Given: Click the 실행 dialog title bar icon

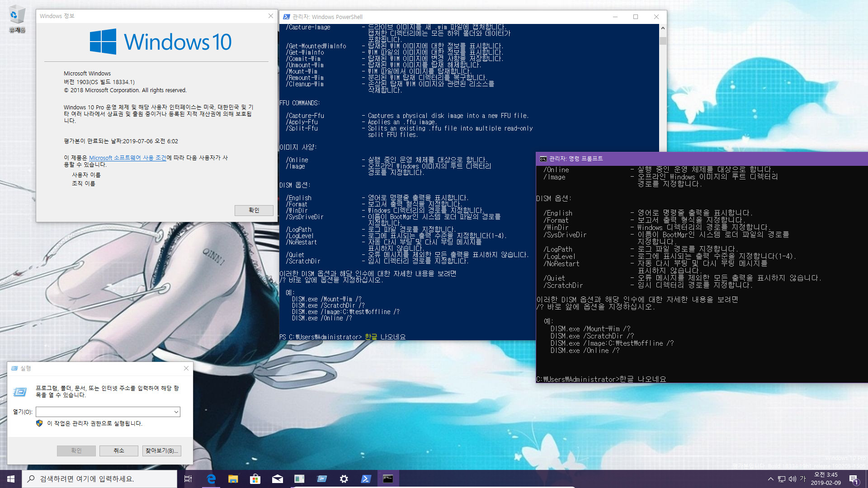Looking at the screenshot, I should (x=14, y=368).
